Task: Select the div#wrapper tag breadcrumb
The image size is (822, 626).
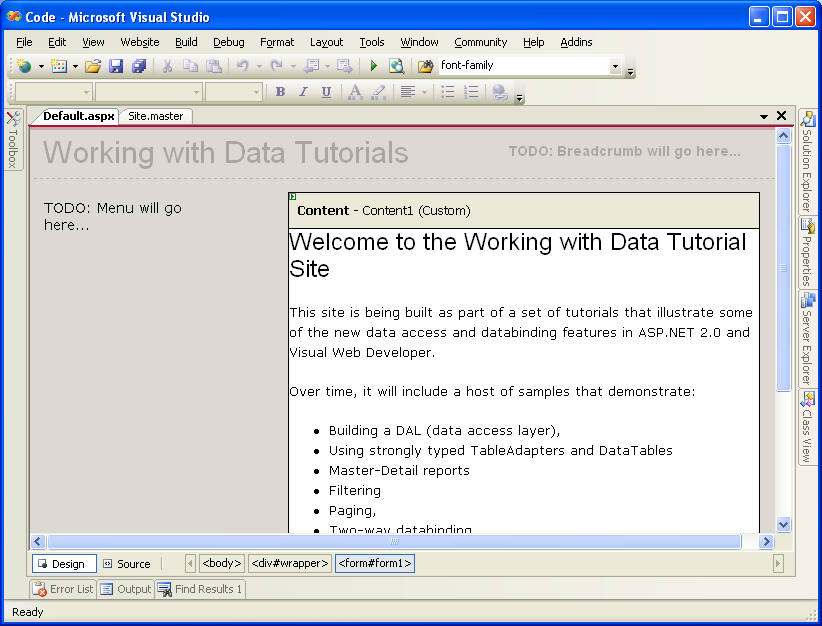Action: coord(290,564)
